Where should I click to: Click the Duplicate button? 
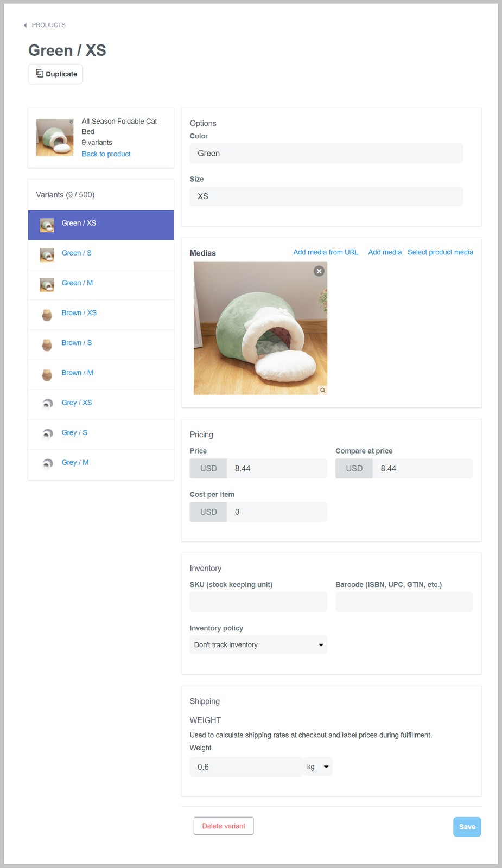point(55,74)
